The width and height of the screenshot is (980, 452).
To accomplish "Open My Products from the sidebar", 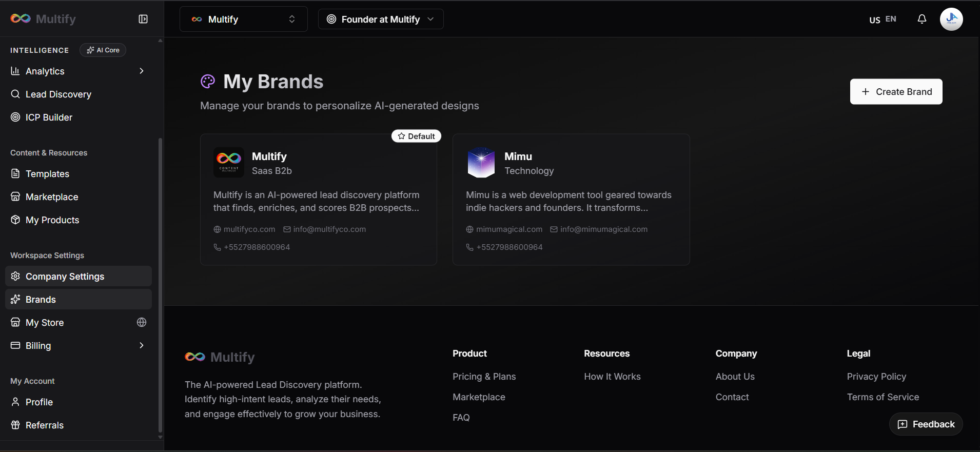I will click(52, 220).
